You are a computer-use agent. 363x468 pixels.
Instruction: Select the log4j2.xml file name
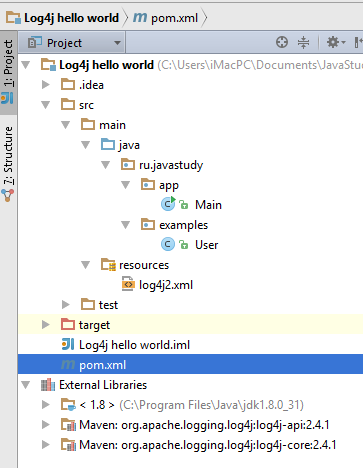(x=166, y=285)
